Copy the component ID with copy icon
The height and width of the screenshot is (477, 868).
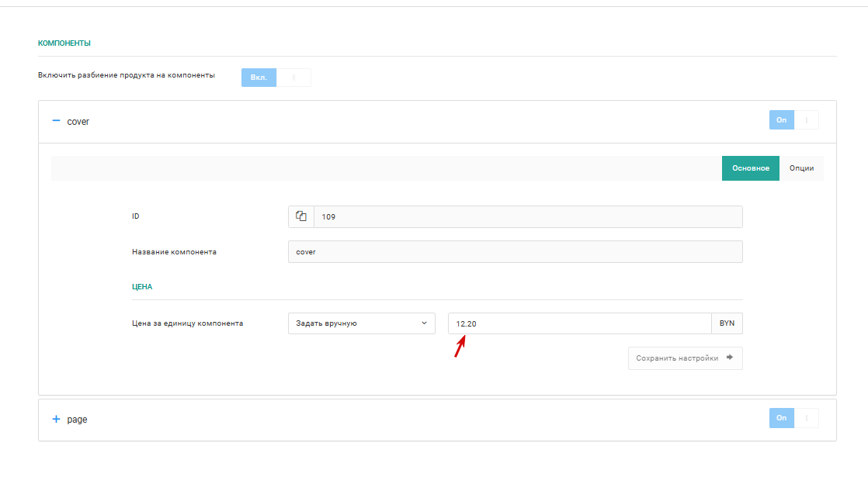click(301, 216)
